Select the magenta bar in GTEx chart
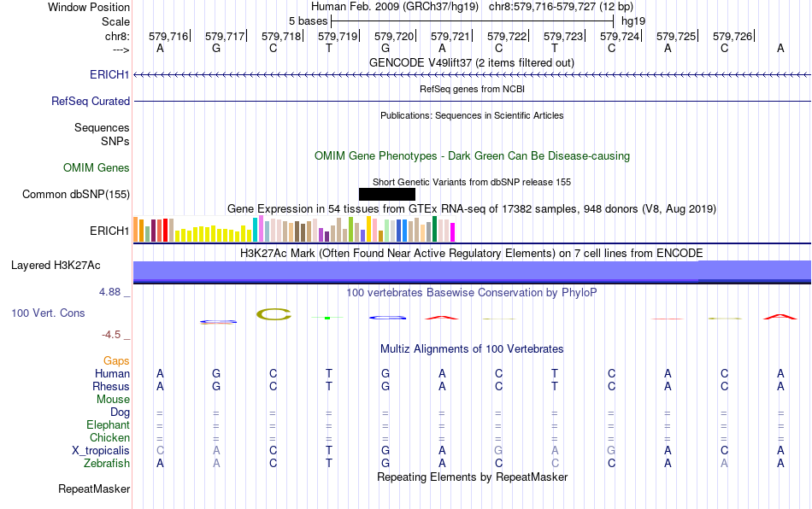812x509 pixels. 453,232
